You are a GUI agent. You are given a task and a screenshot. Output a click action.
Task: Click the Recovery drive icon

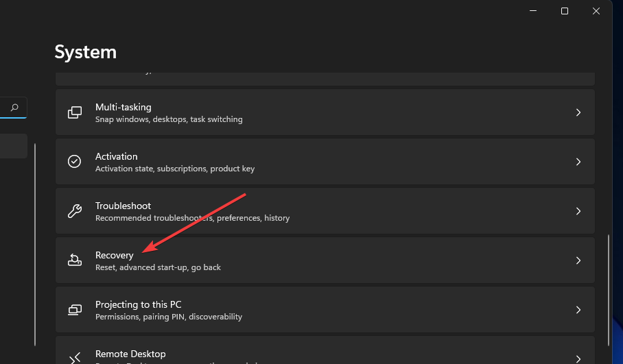click(x=75, y=260)
